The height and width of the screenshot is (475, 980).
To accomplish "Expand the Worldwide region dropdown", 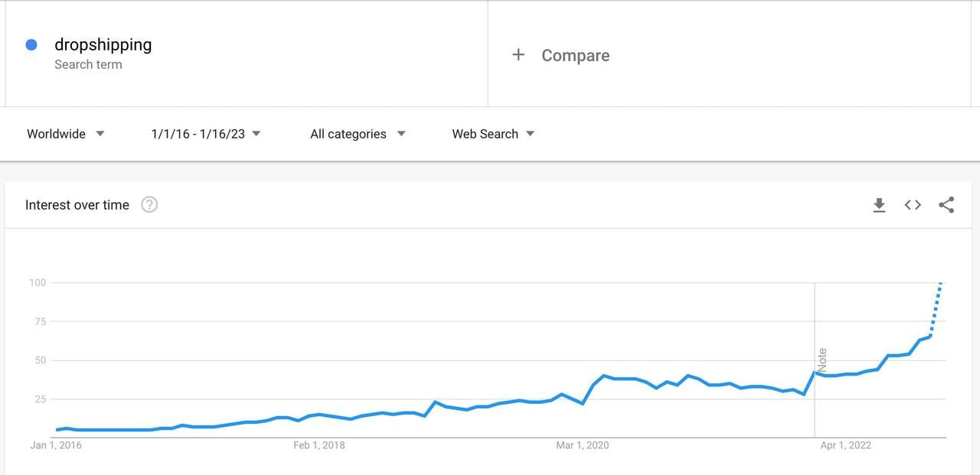I will tap(66, 134).
